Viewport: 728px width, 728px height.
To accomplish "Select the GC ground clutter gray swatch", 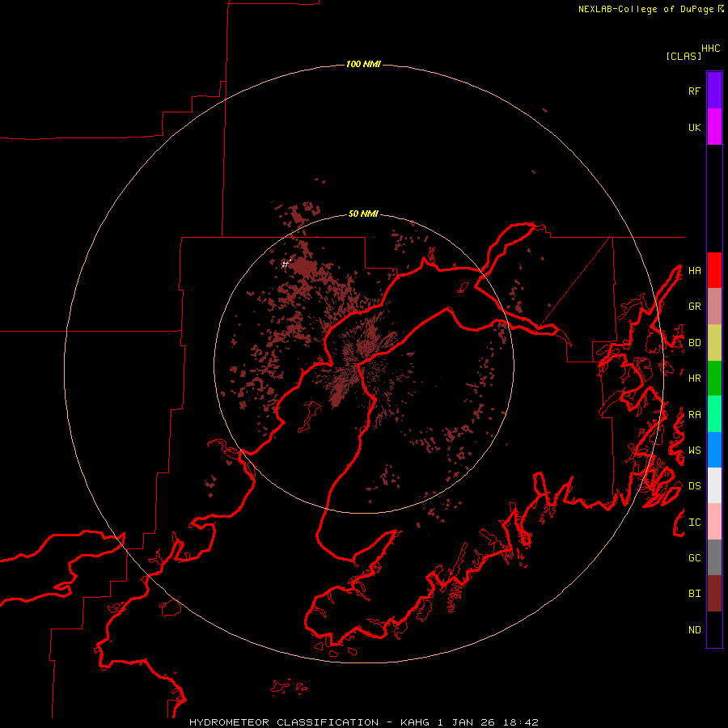I will click(x=714, y=557).
